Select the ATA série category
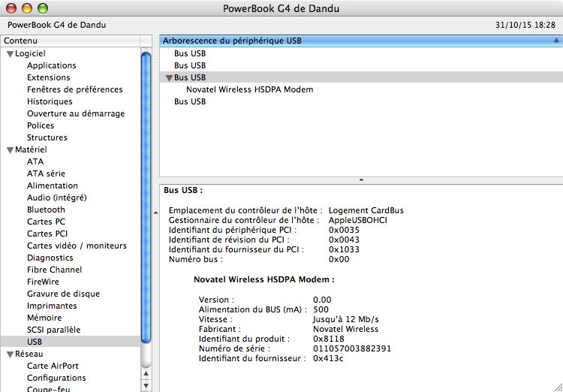Viewport: 563px width, 392px height. click(x=46, y=173)
